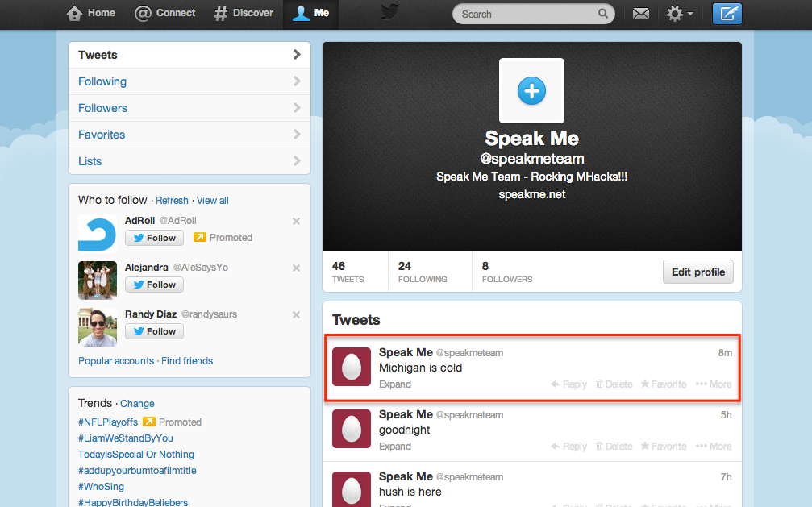812x507 pixels.
Task: Delete the 'Michigan is cold' tweet
Action: click(x=614, y=384)
